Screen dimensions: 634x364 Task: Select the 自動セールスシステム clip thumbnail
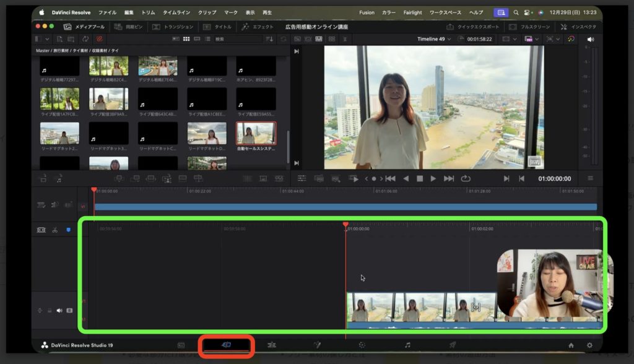[256, 133]
